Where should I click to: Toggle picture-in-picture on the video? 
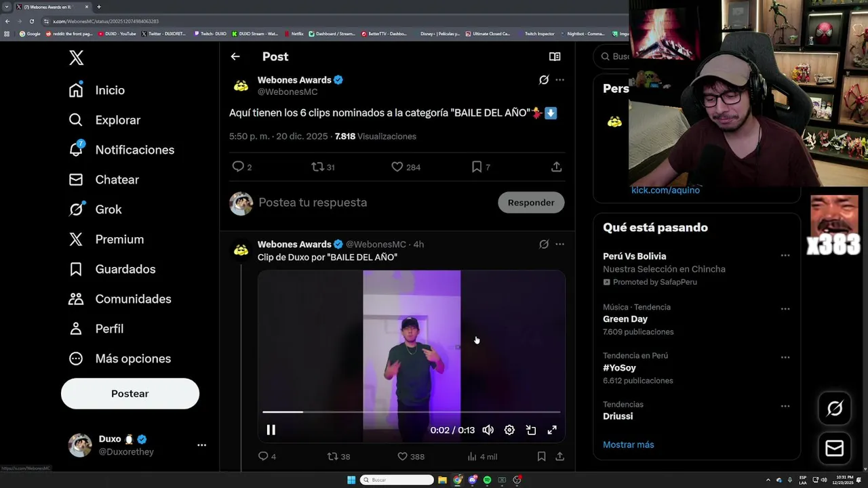pyautogui.click(x=531, y=430)
